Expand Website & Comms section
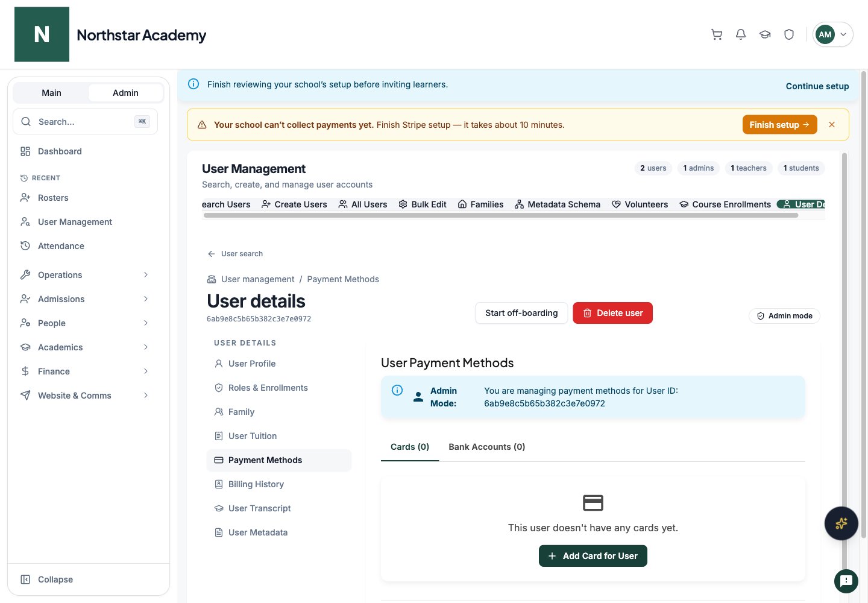 pyautogui.click(x=85, y=396)
